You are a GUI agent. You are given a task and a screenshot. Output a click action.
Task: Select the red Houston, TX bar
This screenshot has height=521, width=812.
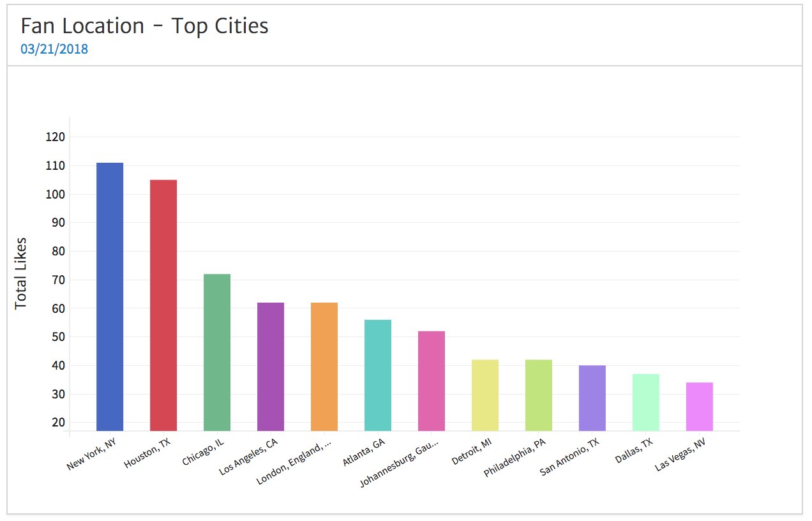point(163,305)
